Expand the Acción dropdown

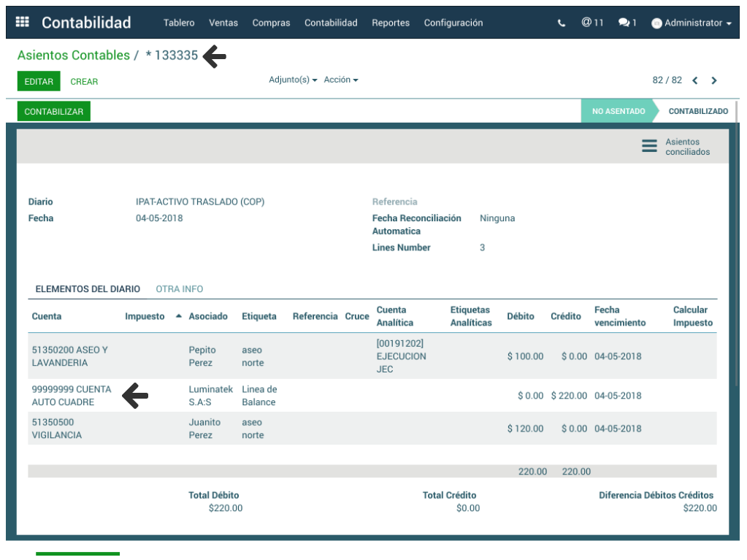(341, 80)
